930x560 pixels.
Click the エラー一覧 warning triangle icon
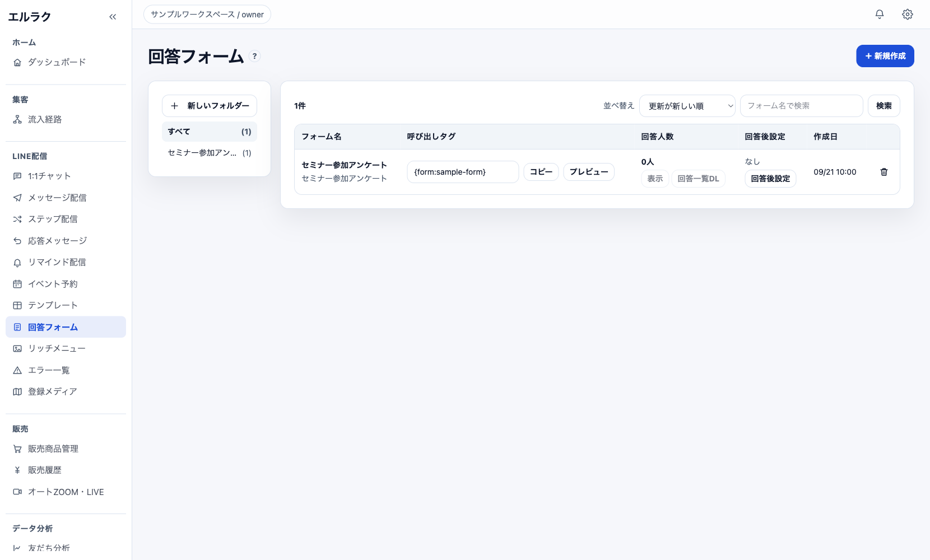[17, 370]
